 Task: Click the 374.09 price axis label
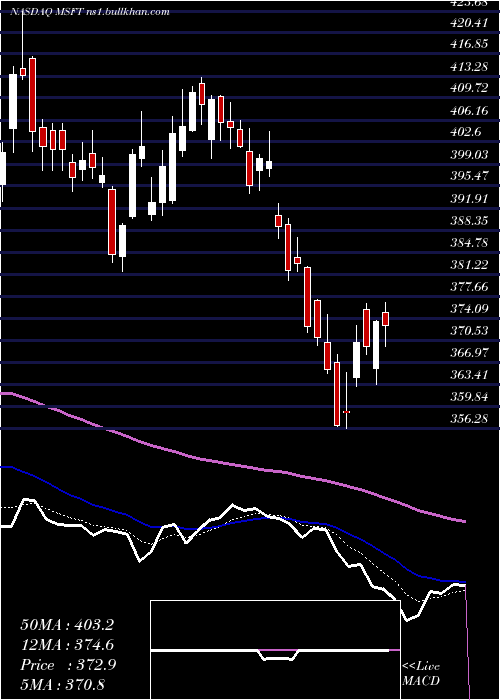pyautogui.click(x=468, y=308)
